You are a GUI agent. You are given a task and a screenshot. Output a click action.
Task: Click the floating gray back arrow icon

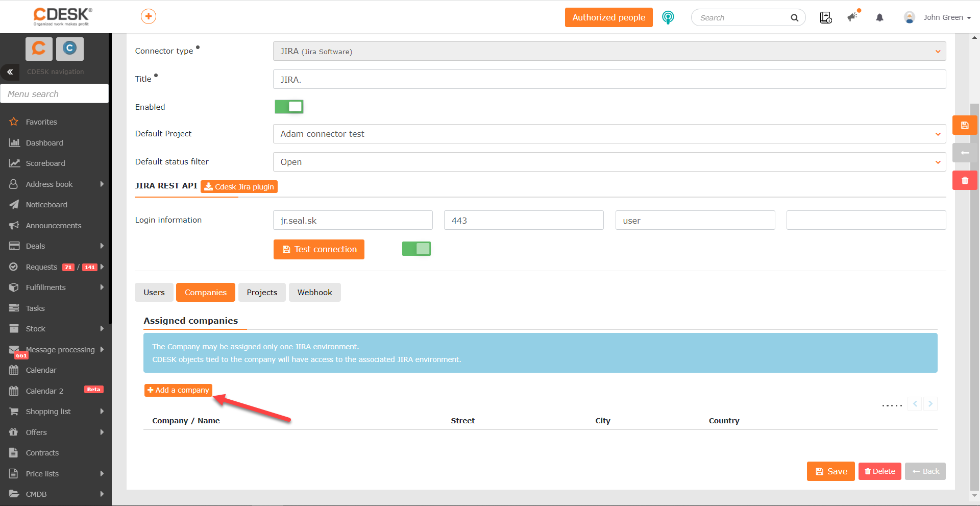965,153
